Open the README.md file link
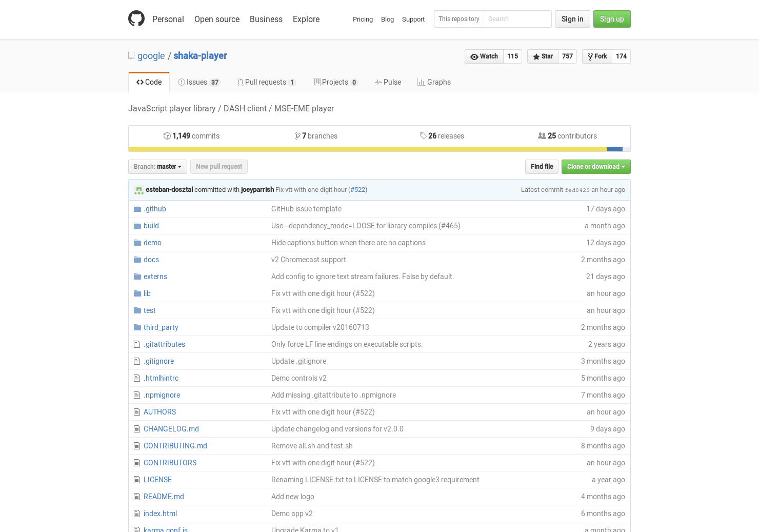759x532 pixels. (x=164, y=497)
